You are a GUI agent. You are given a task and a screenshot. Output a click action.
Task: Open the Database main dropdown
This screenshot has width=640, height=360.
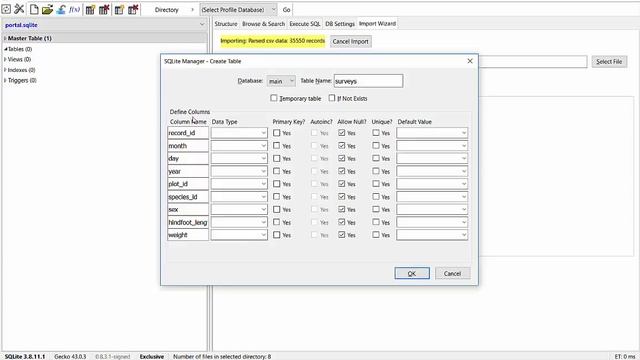coord(281,81)
